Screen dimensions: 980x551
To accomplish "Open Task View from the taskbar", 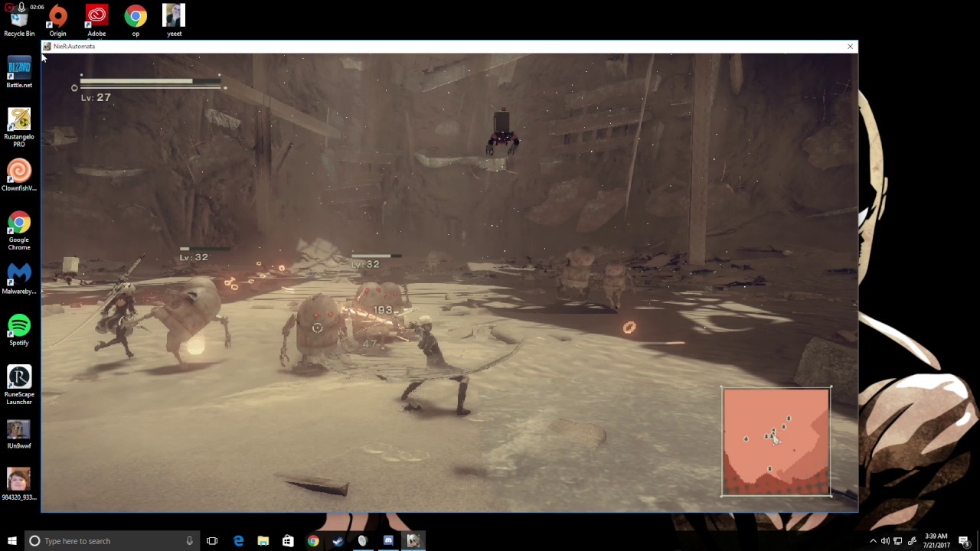I will (x=212, y=541).
